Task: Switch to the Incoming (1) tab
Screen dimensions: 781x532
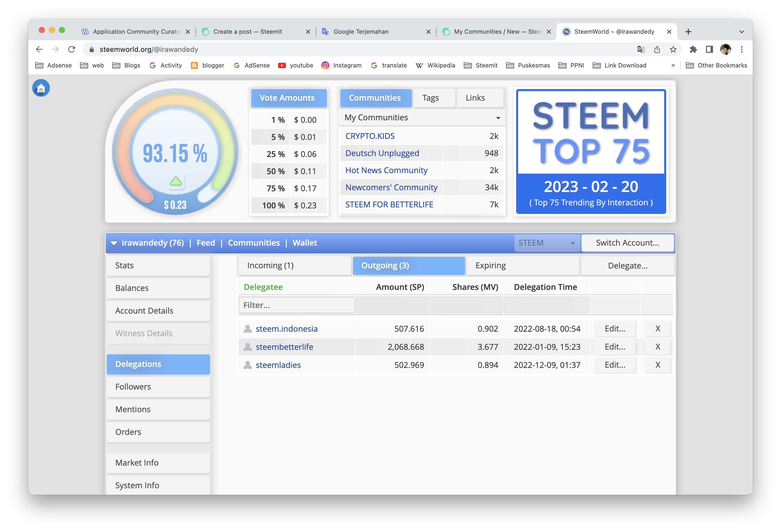Action: click(294, 266)
